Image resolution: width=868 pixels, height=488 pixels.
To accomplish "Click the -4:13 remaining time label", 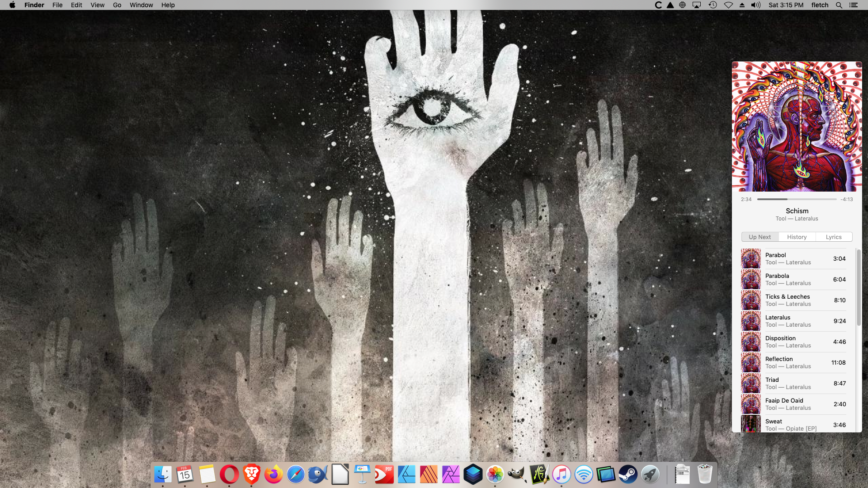I will click(x=846, y=199).
